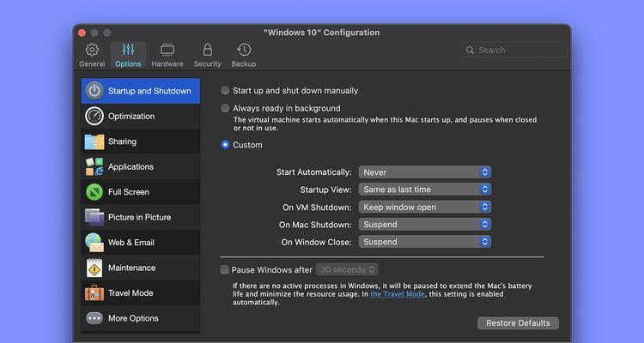Open the Travel Mode settings pane label

tap(131, 293)
